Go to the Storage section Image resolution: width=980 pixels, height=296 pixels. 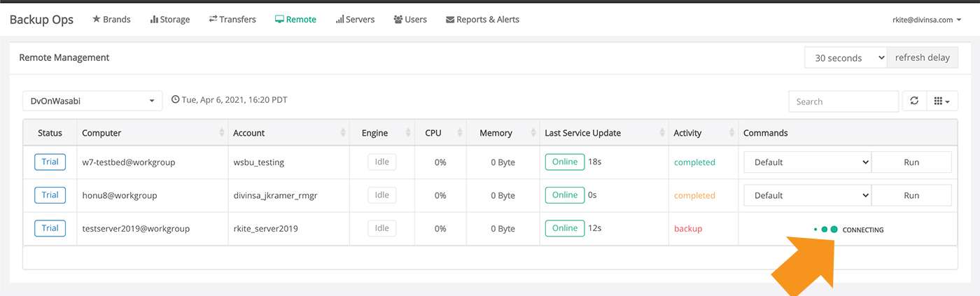[x=170, y=20]
